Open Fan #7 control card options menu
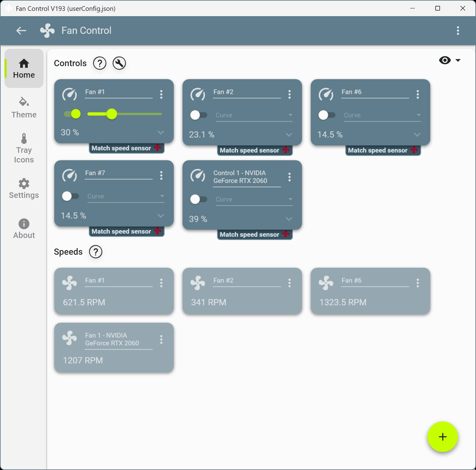The width and height of the screenshot is (476, 470). click(161, 176)
